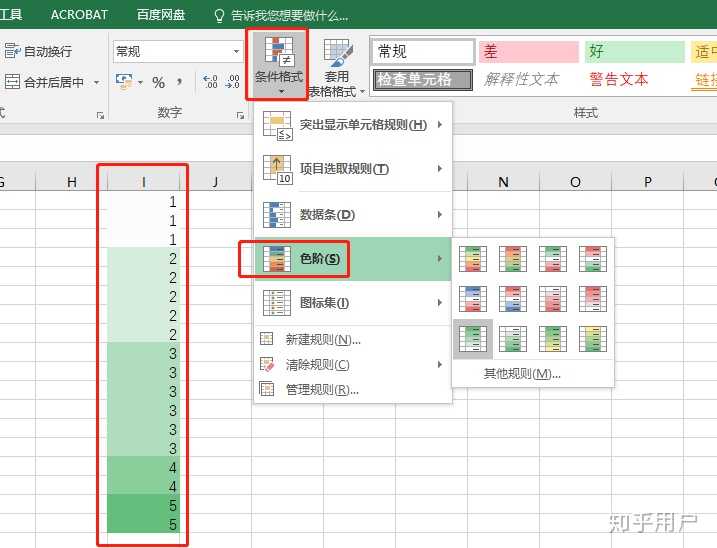717x548 pixels.
Task: Apply red-white-green color scale
Action: tap(593, 259)
